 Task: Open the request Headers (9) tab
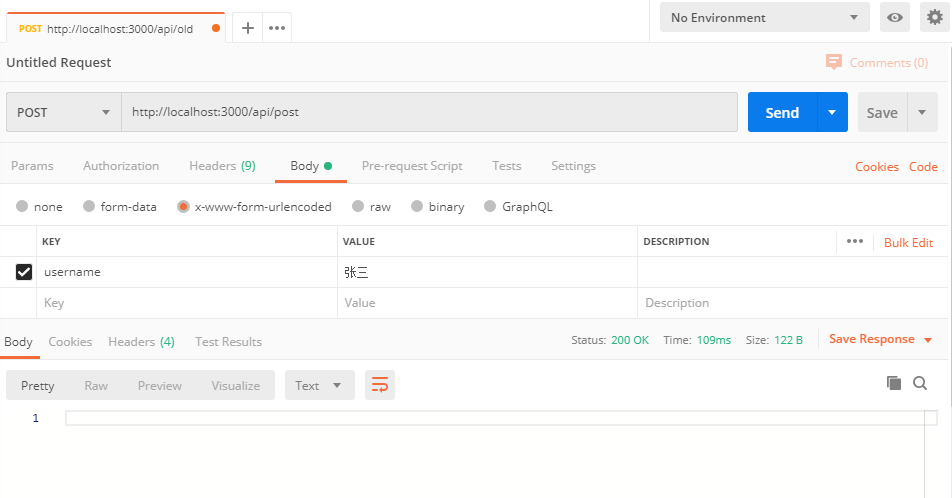click(222, 166)
